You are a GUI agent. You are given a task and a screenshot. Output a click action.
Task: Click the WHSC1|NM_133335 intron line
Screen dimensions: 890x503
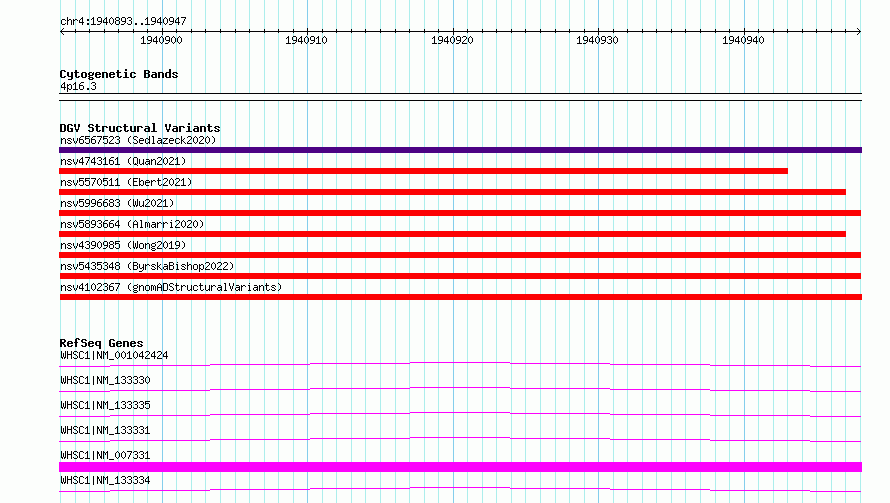(460, 414)
